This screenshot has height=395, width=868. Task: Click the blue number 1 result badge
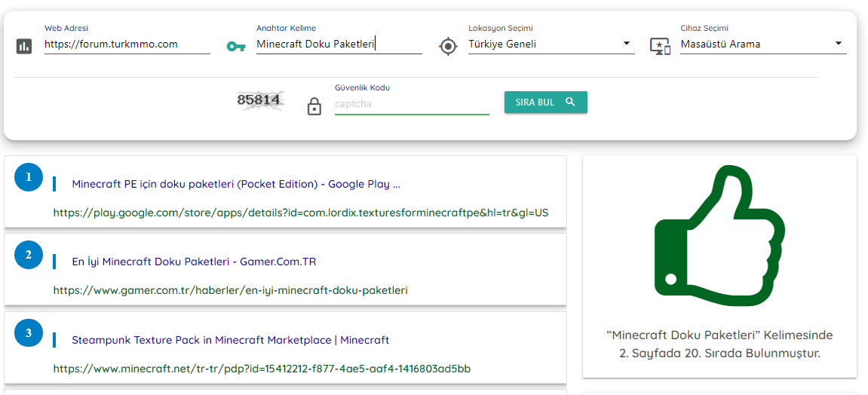pyautogui.click(x=29, y=177)
